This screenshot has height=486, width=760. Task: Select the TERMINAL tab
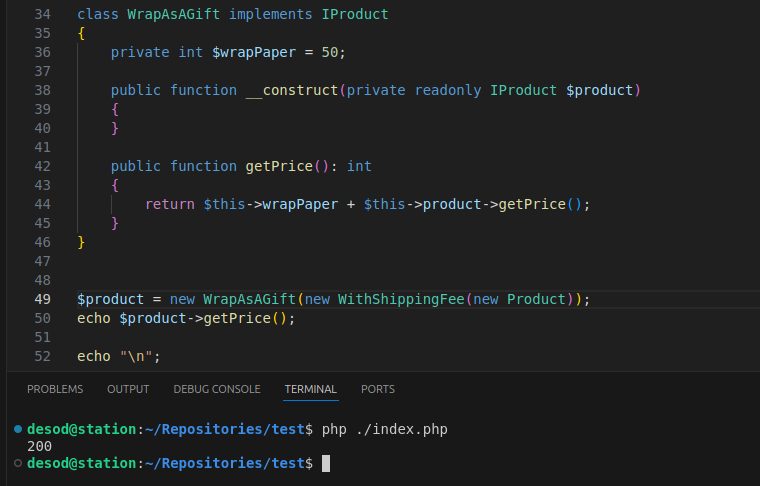click(310, 389)
